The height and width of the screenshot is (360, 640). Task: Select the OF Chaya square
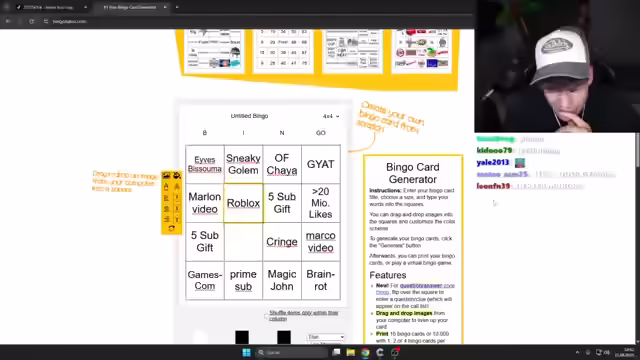click(x=282, y=164)
